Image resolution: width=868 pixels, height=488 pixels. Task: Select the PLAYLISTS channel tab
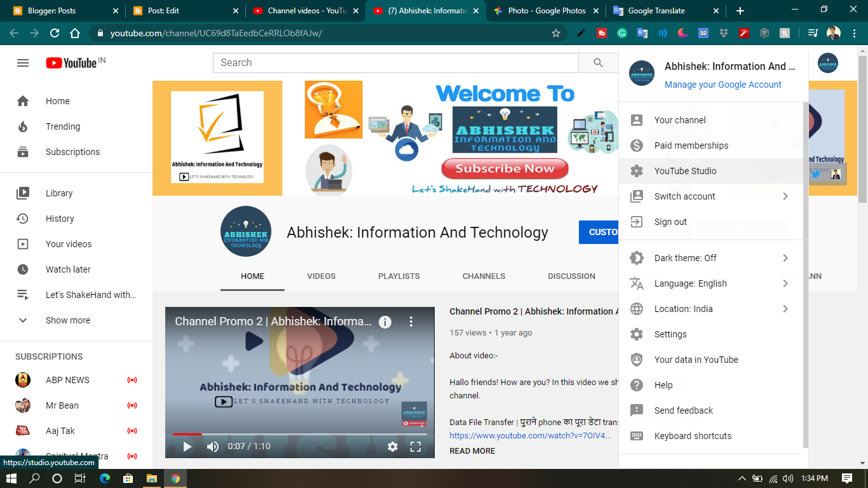coord(399,276)
